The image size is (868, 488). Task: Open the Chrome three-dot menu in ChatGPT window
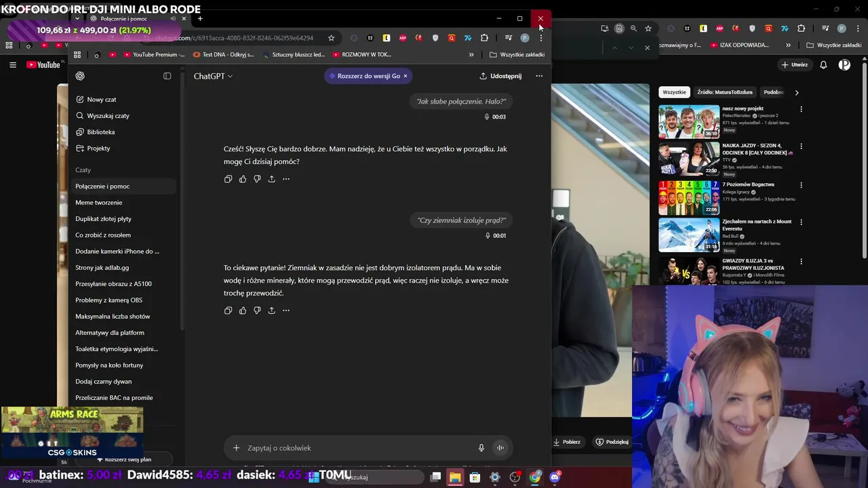click(x=541, y=38)
